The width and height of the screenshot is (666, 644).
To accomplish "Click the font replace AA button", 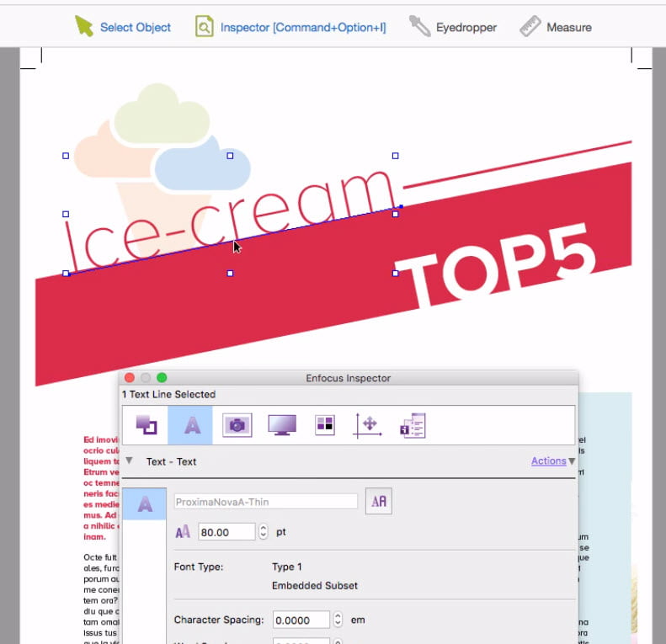I will 378,501.
